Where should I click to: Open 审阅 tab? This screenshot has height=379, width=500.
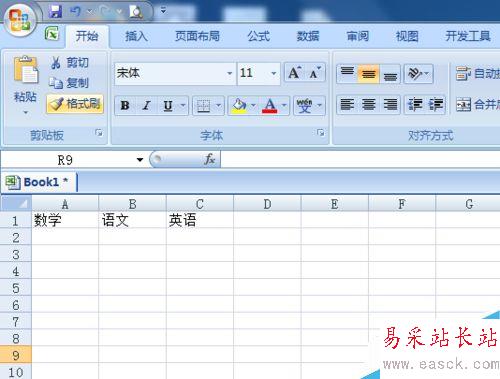(357, 36)
